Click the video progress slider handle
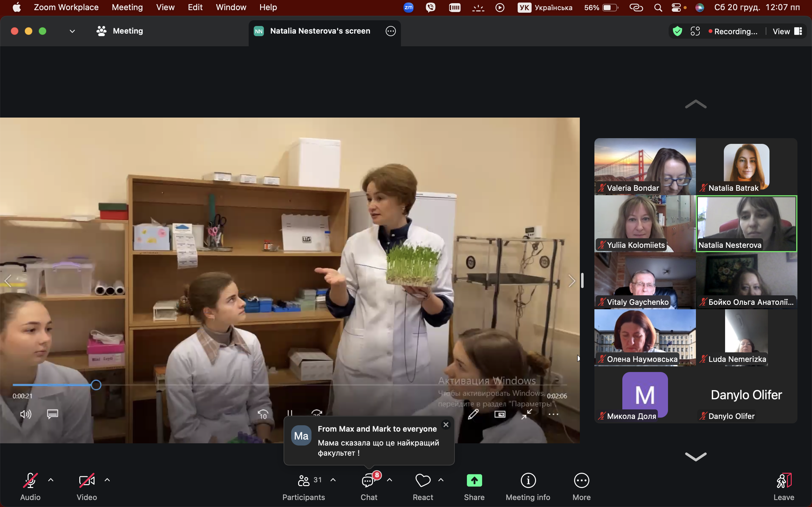The height and width of the screenshot is (507, 812). 96,385
